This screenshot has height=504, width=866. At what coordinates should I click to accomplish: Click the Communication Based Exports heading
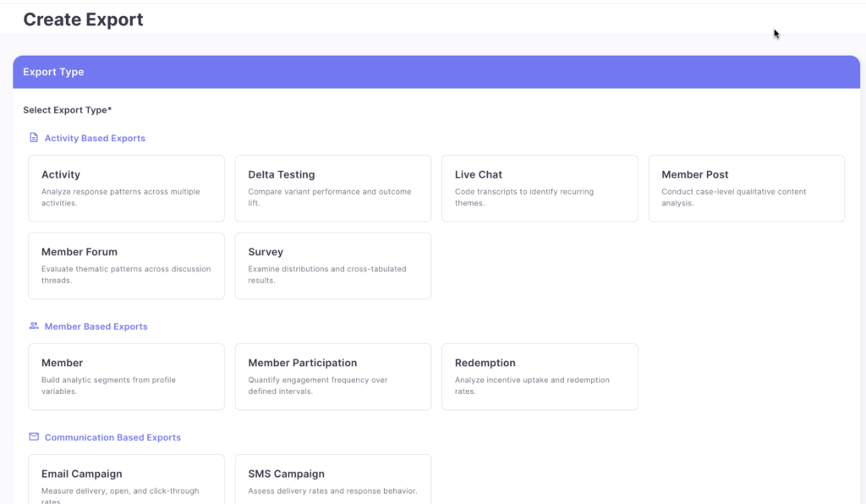point(112,437)
